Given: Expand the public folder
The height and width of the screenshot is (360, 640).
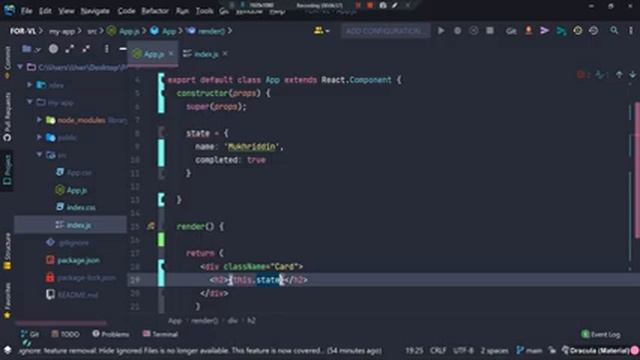Looking at the screenshot, I should click(39, 138).
